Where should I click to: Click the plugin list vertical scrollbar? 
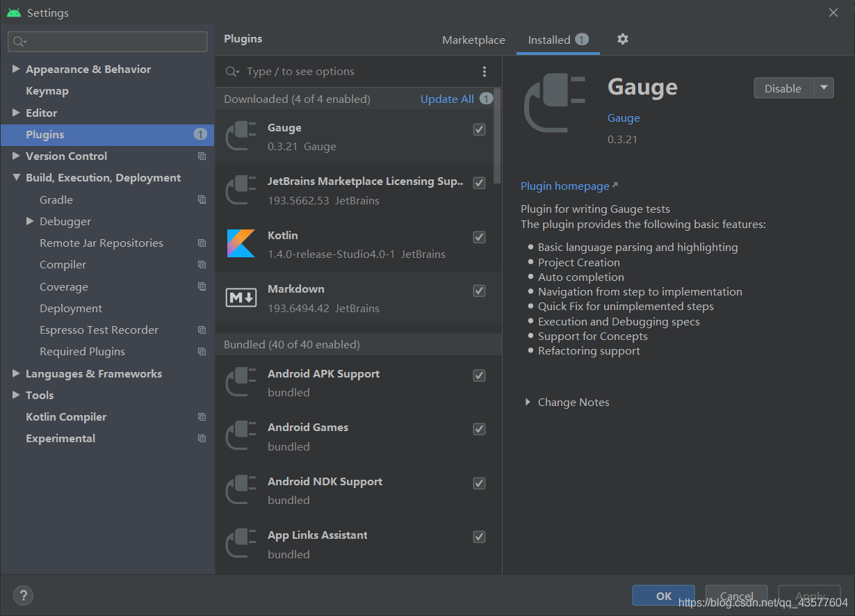point(497,136)
